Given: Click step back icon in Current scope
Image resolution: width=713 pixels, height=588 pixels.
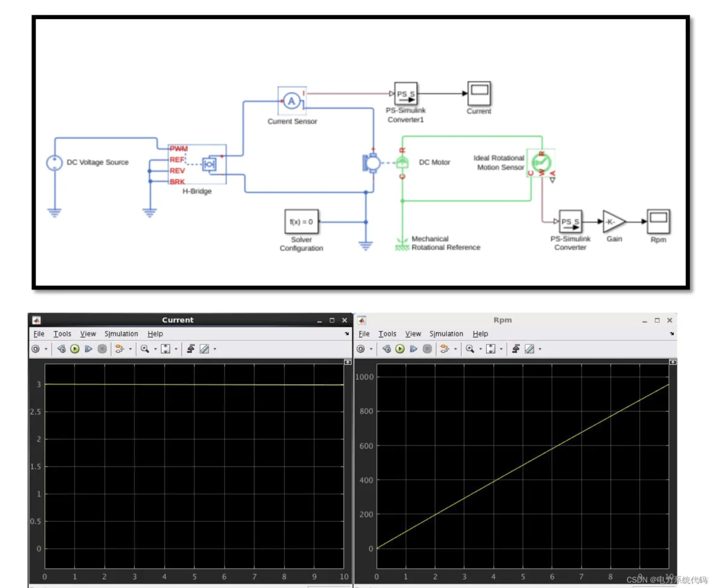Looking at the screenshot, I should (x=61, y=349).
